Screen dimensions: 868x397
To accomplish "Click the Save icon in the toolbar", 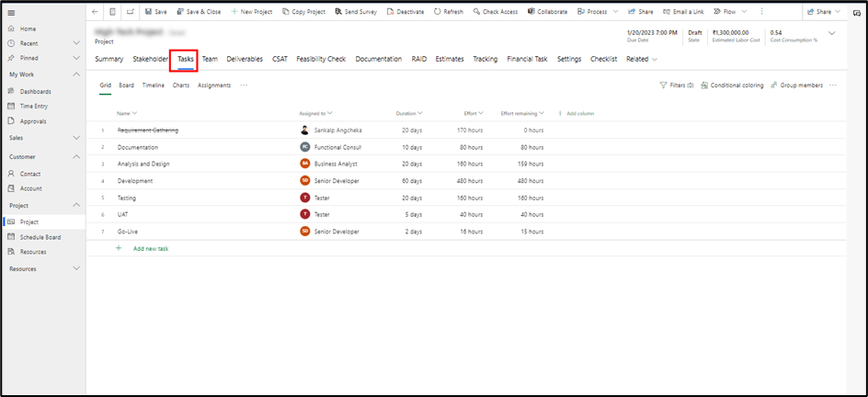I will (149, 12).
